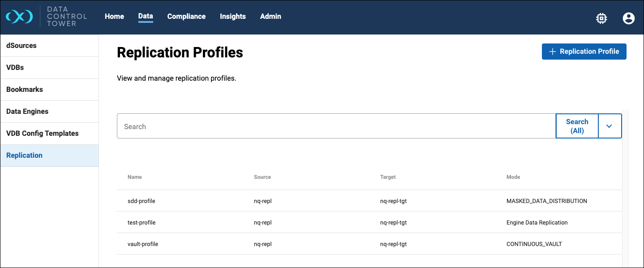Open the user account profile icon
The height and width of the screenshot is (268, 644).
pyautogui.click(x=628, y=18)
